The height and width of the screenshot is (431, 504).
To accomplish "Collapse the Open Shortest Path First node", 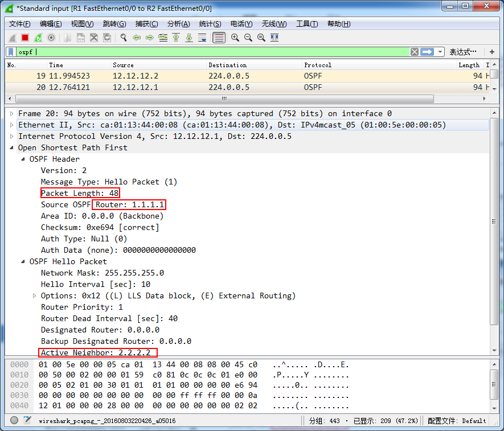I will (11, 147).
